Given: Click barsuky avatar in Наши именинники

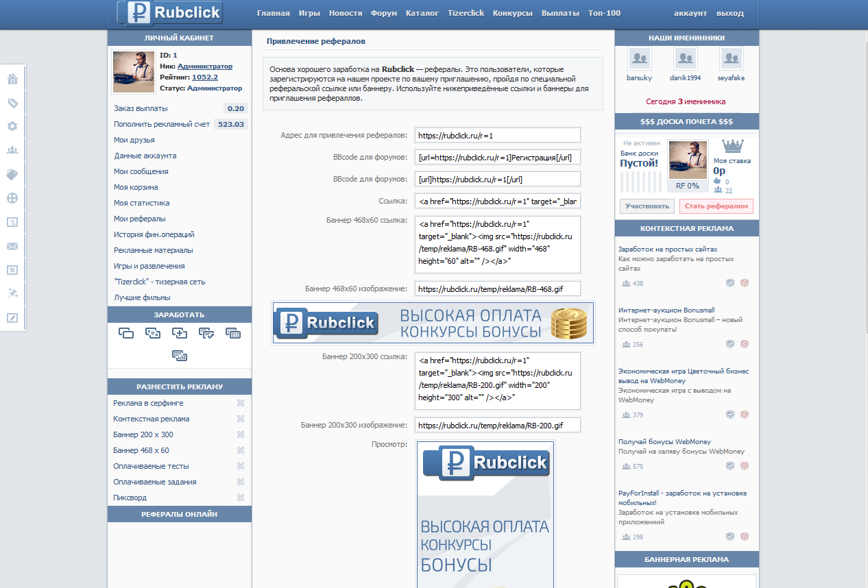Looking at the screenshot, I should (x=640, y=59).
